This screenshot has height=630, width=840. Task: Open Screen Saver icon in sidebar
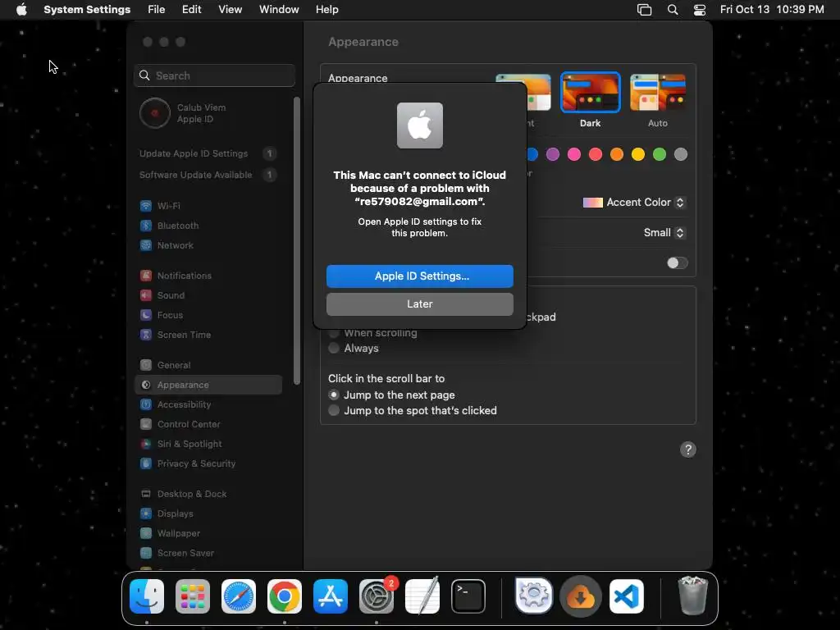(146, 553)
